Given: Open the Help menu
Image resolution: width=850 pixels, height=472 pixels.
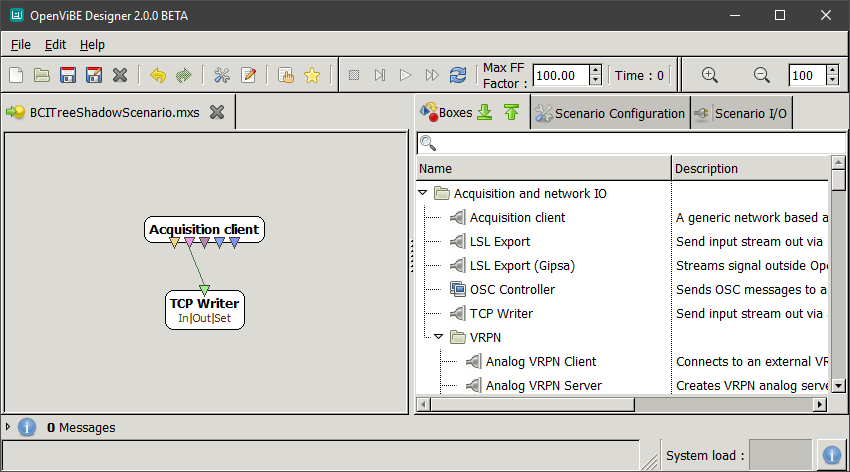Looking at the screenshot, I should click(x=92, y=44).
